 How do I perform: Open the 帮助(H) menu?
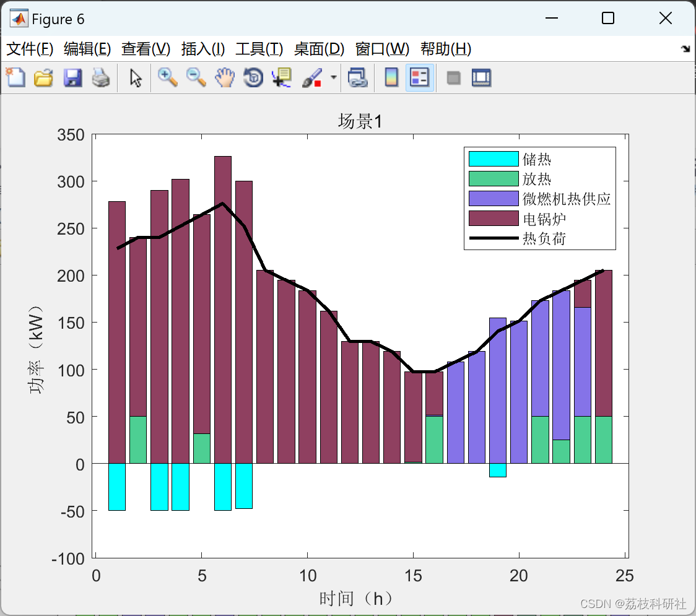point(446,49)
